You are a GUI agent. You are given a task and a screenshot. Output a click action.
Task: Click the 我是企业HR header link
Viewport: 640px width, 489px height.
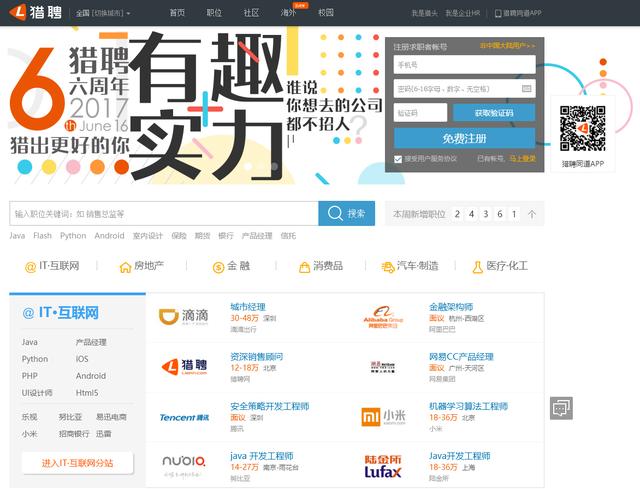coord(462,13)
